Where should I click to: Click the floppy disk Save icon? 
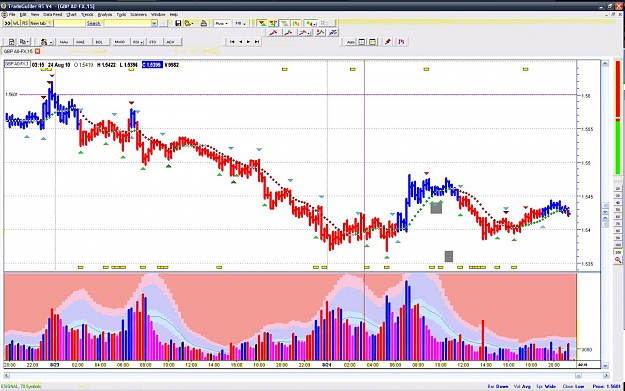pyautogui.click(x=178, y=24)
